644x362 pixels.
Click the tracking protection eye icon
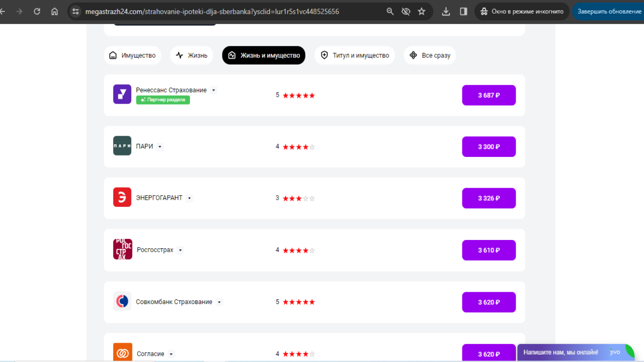[405, 11]
